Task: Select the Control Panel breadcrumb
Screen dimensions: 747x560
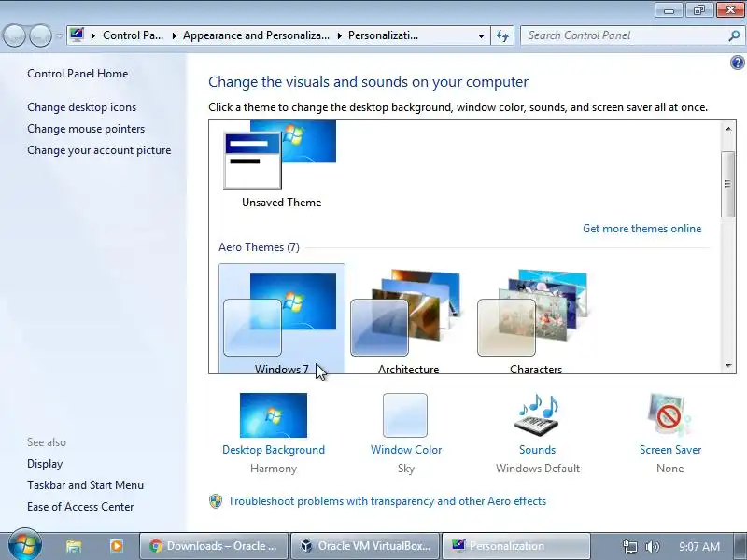Action: (x=133, y=35)
